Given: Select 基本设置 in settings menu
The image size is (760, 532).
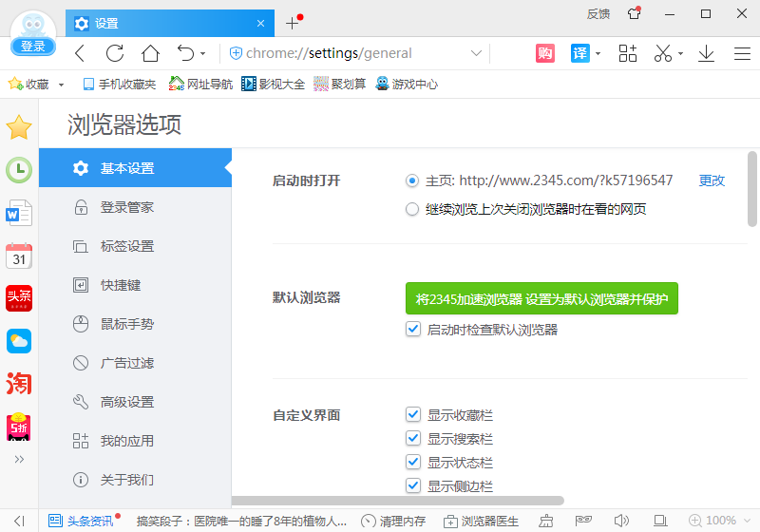Looking at the screenshot, I should pos(135,168).
